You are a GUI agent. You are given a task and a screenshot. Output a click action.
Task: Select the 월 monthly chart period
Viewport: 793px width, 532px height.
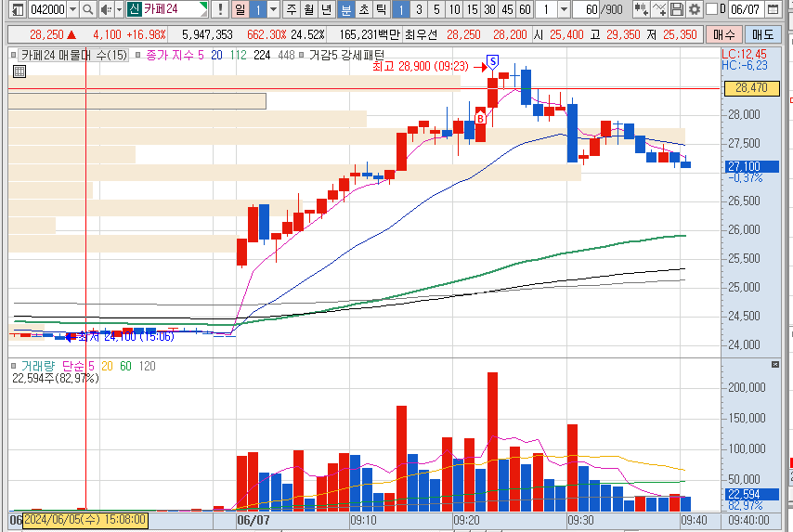point(309,9)
